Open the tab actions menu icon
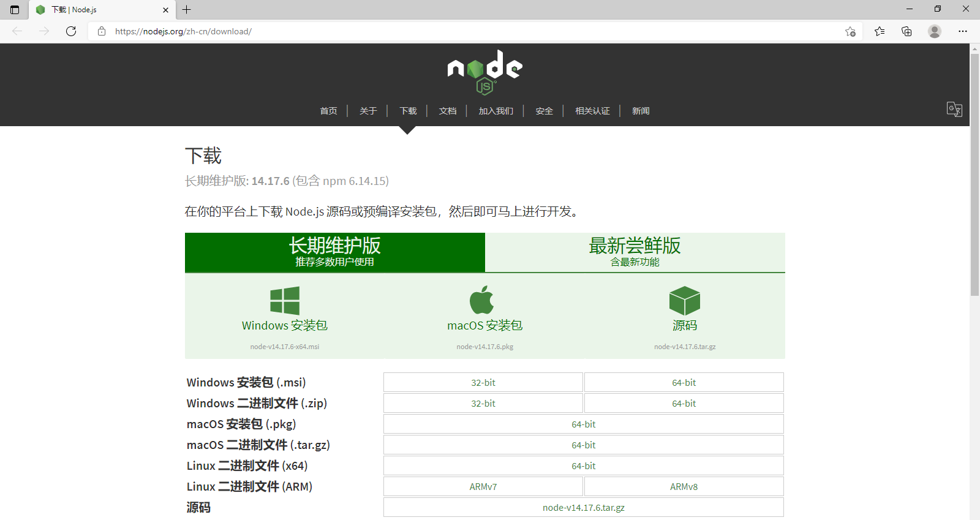 pos(15,10)
